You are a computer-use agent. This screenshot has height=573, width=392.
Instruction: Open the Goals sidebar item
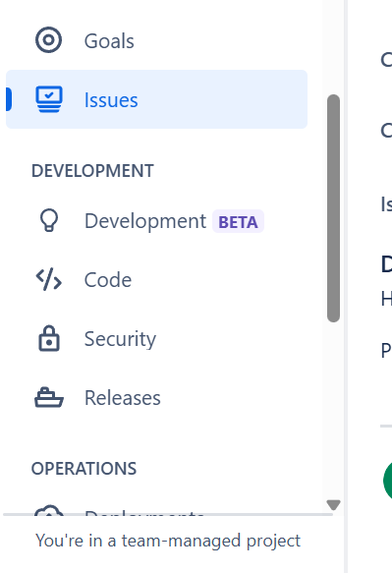coord(157,40)
